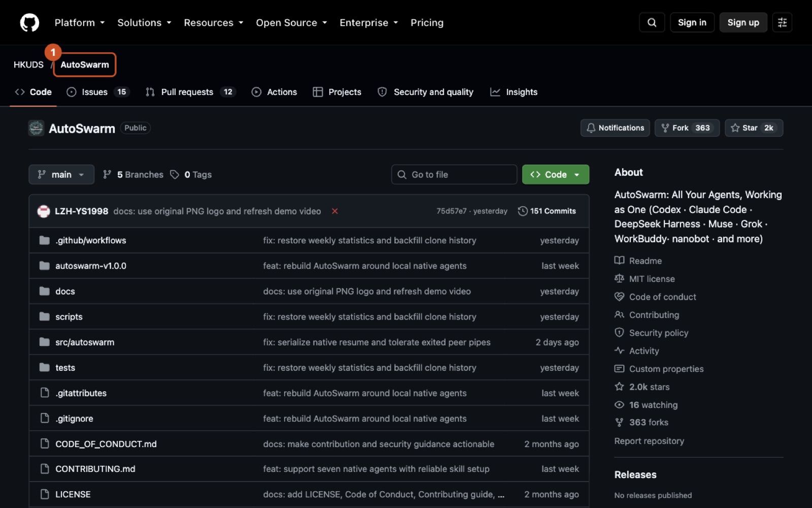Open the Actions tab
The image size is (812, 508).
click(x=275, y=92)
